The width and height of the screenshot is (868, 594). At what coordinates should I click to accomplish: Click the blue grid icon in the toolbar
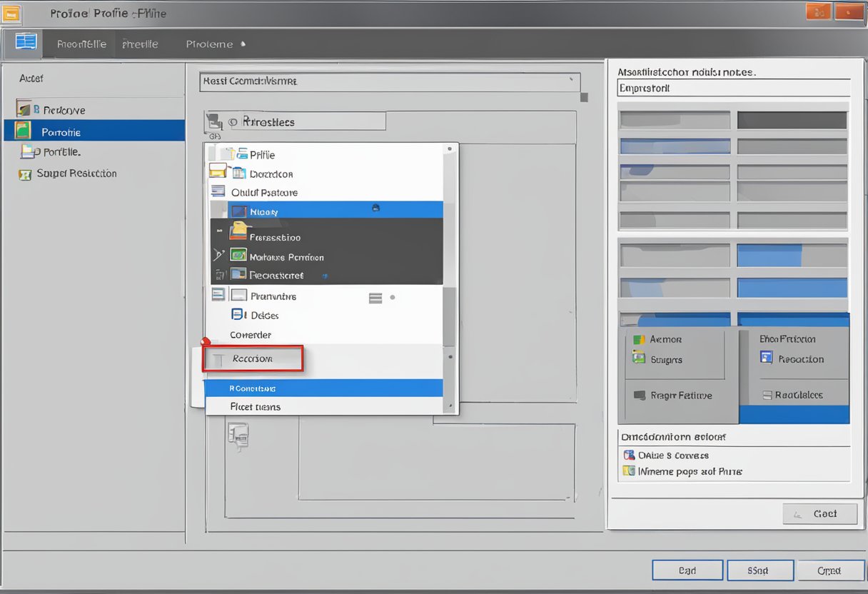click(x=26, y=42)
